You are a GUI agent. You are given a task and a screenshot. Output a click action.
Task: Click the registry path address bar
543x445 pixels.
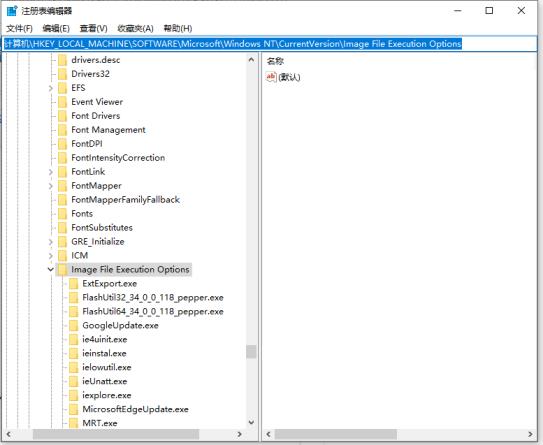270,44
